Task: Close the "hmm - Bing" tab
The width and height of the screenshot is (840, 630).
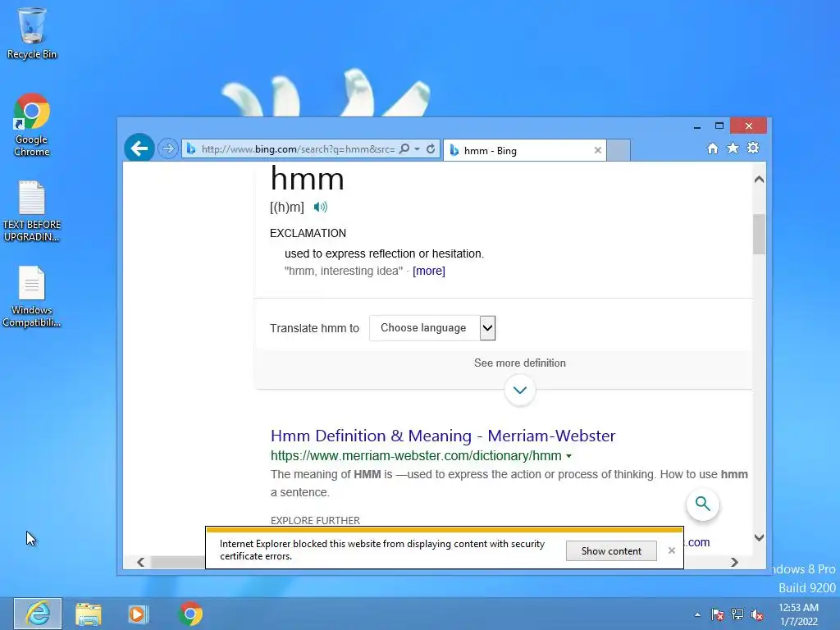Action: [598, 151]
